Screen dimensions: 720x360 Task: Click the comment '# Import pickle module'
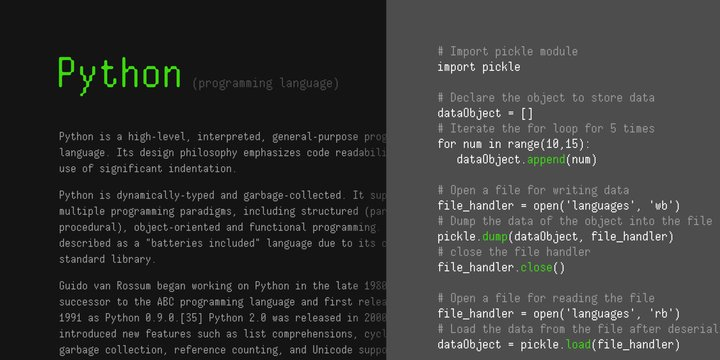[x=507, y=51]
